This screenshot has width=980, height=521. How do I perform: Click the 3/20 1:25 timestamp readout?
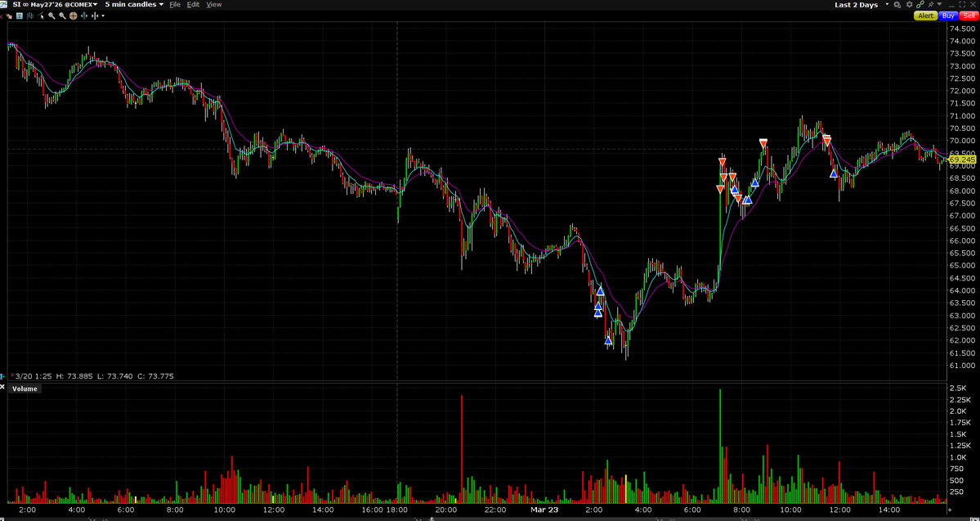pos(34,376)
